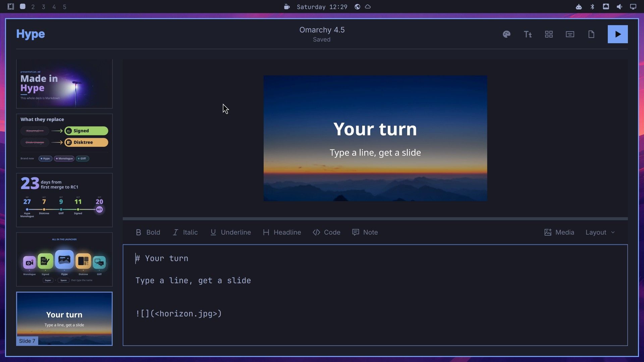The image size is (644, 362).
Task: Click the Hype app logo
Action: (31, 34)
